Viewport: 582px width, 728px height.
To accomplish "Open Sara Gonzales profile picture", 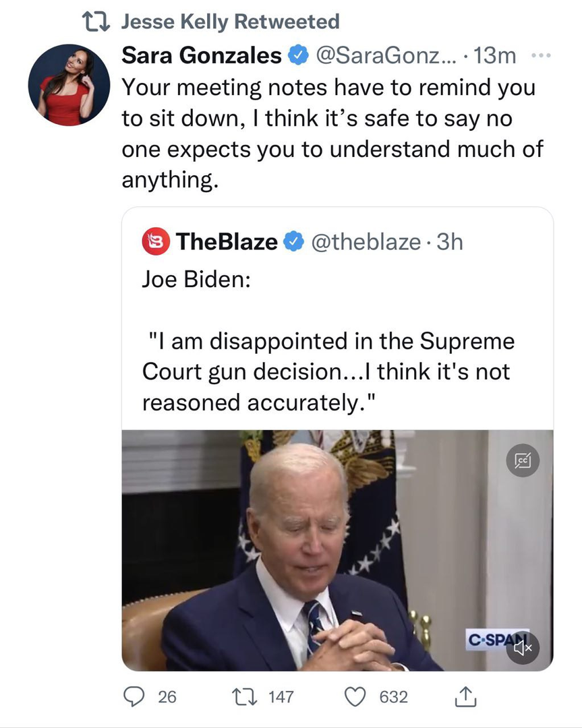I will pos(69,86).
